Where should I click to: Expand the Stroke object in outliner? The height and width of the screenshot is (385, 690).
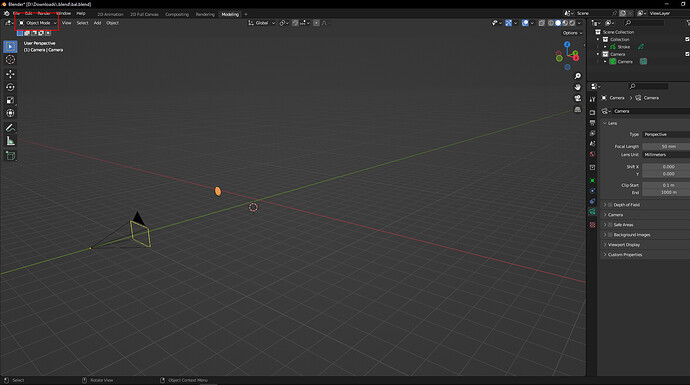click(605, 47)
